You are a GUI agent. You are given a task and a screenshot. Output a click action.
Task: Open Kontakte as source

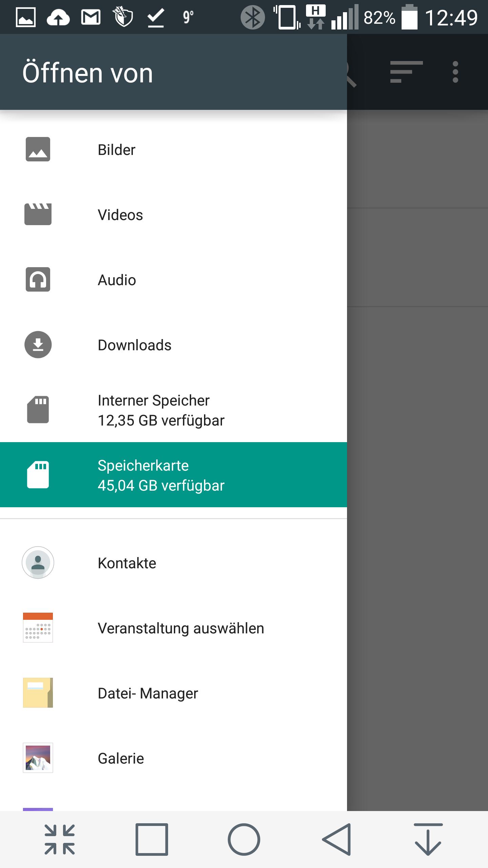pyautogui.click(x=174, y=563)
